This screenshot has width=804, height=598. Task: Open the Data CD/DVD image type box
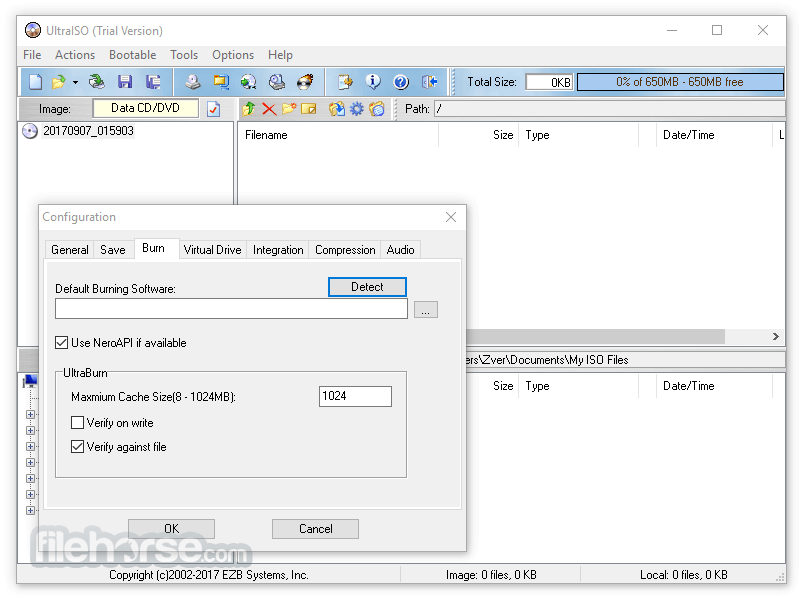pyautogui.click(x=146, y=108)
